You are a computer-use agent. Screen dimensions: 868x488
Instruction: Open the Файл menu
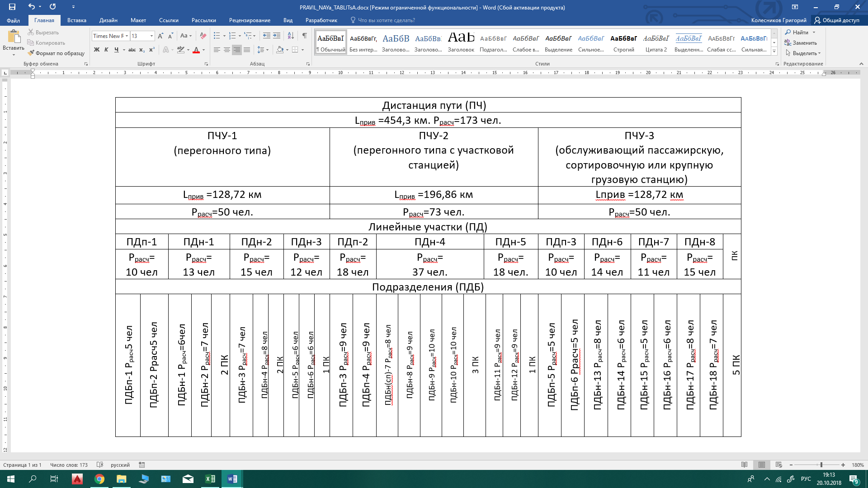tap(14, 20)
